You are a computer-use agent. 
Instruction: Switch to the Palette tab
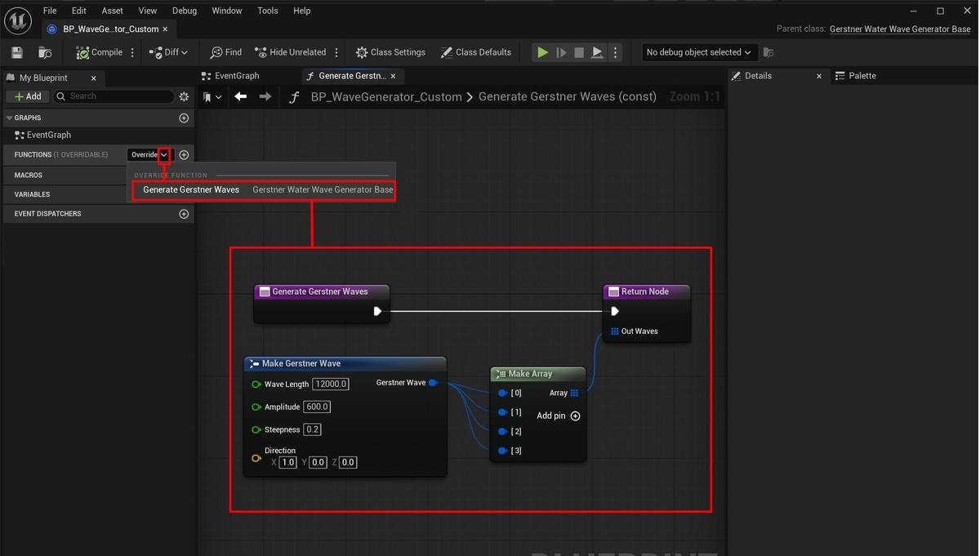(856, 76)
